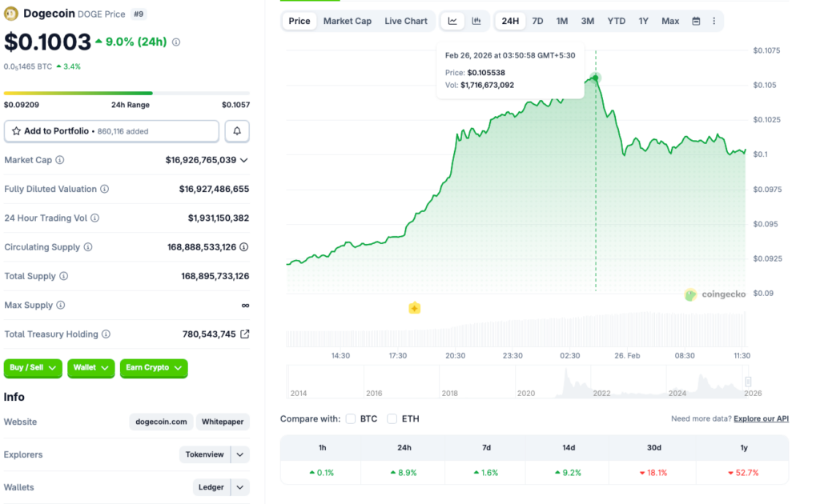Select the 7D time range
820x504 pixels.
(537, 21)
